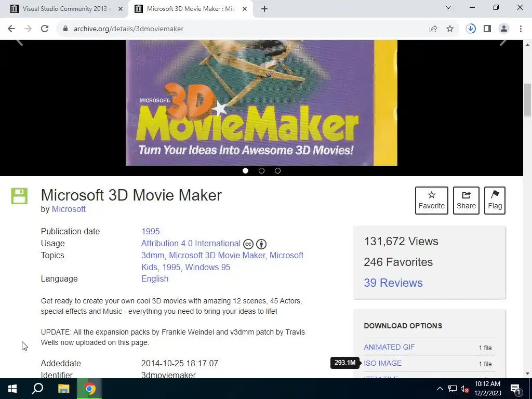Click the network status tray icon
The width and height of the screenshot is (532, 399).
tap(453, 389)
